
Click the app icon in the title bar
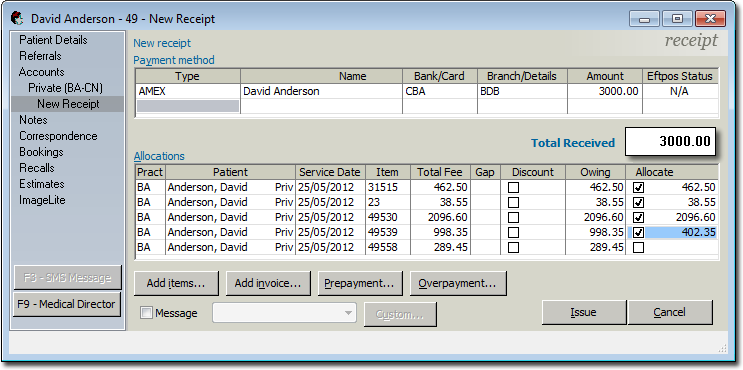click(x=18, y=18)
